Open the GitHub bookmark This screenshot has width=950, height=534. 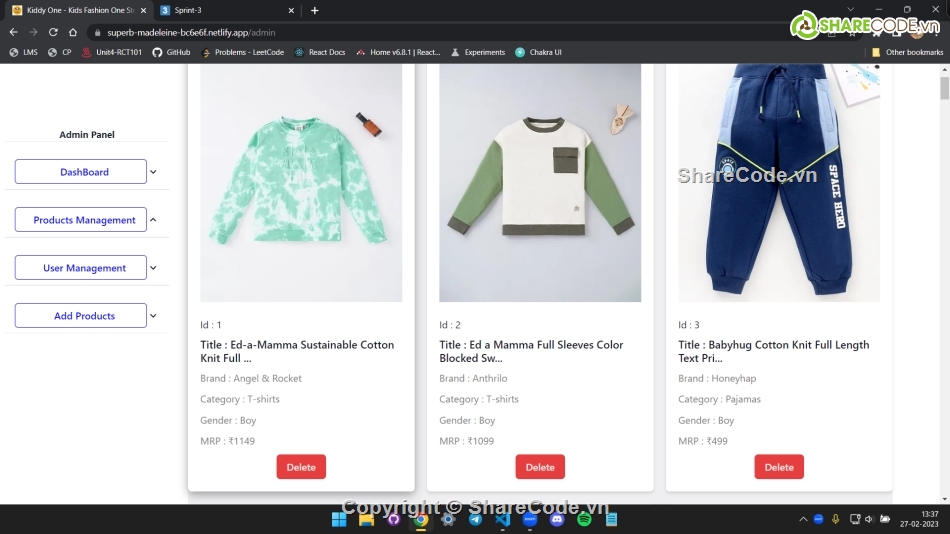tap(171, 52)
